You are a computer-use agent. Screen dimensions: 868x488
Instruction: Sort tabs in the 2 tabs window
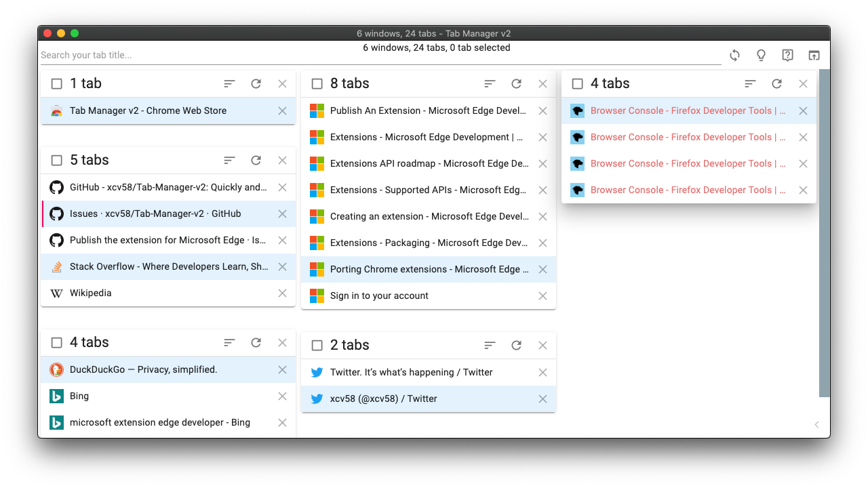[x=490, y=346]
